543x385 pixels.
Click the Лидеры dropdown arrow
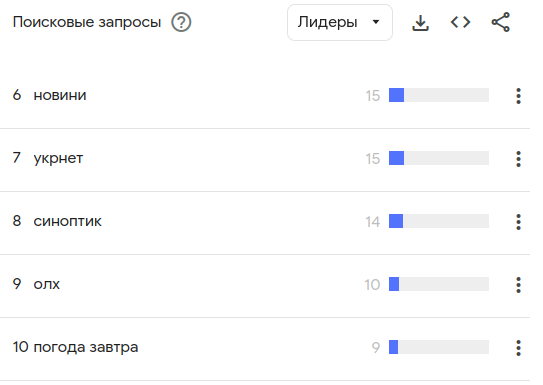tap(376, 22)
